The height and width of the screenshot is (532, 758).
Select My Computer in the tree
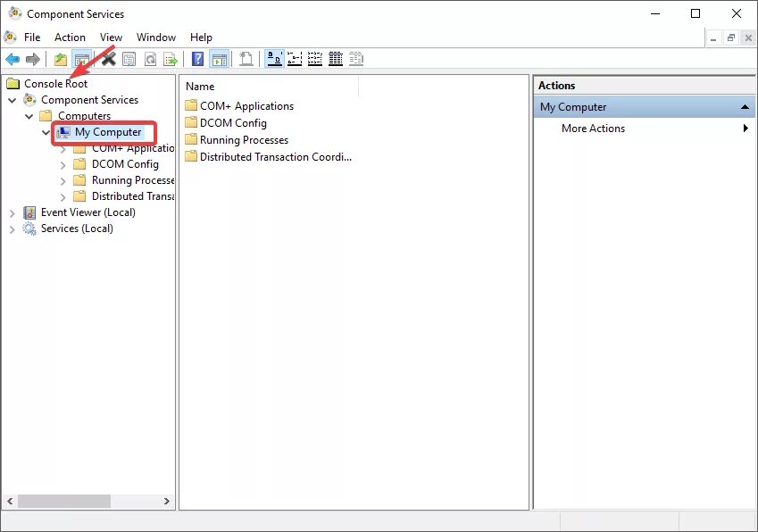[108, 132]
